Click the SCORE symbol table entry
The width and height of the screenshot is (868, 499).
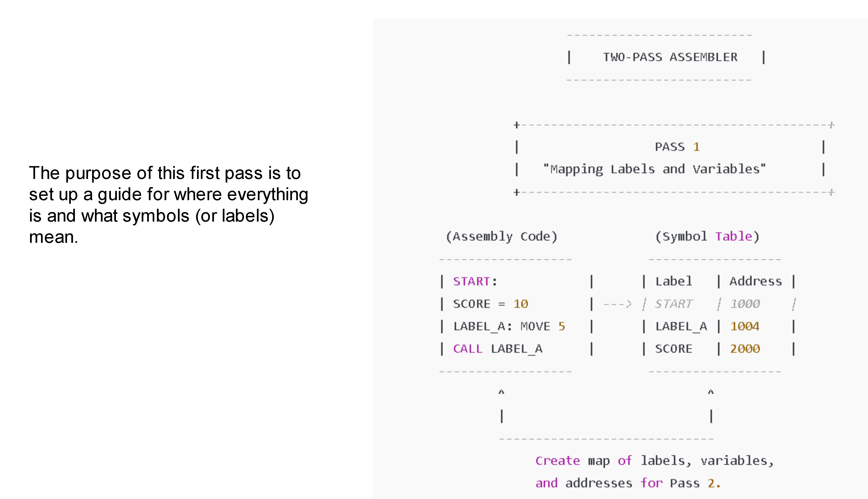(x=674, y=349)
